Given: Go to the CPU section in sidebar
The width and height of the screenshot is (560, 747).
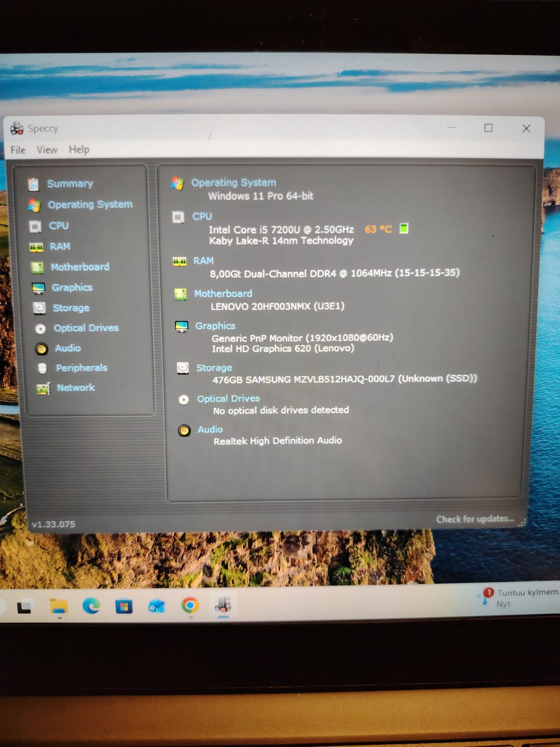Looking at the screenshot, I should 59,226.
